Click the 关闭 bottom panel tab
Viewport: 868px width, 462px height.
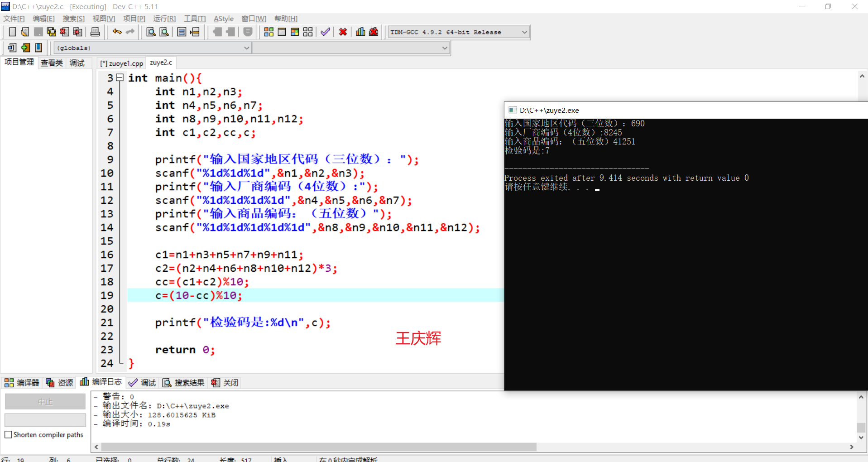point(225,383)
